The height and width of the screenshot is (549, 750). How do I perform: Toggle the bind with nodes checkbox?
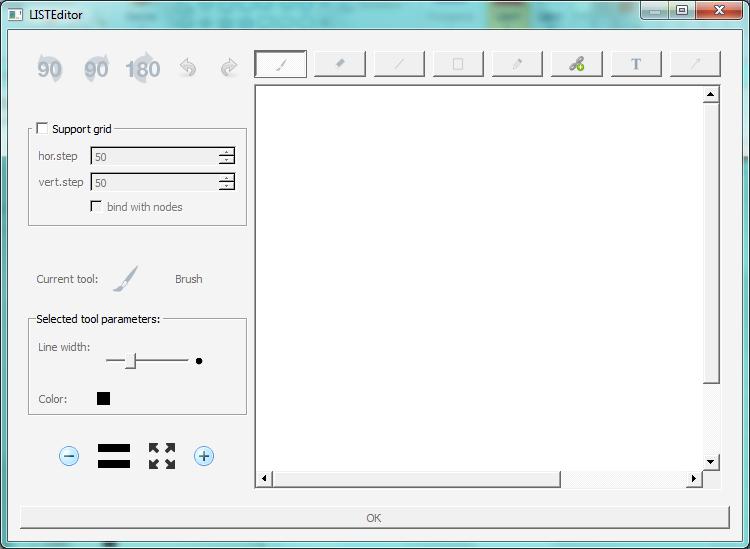(x=96, y=206)
